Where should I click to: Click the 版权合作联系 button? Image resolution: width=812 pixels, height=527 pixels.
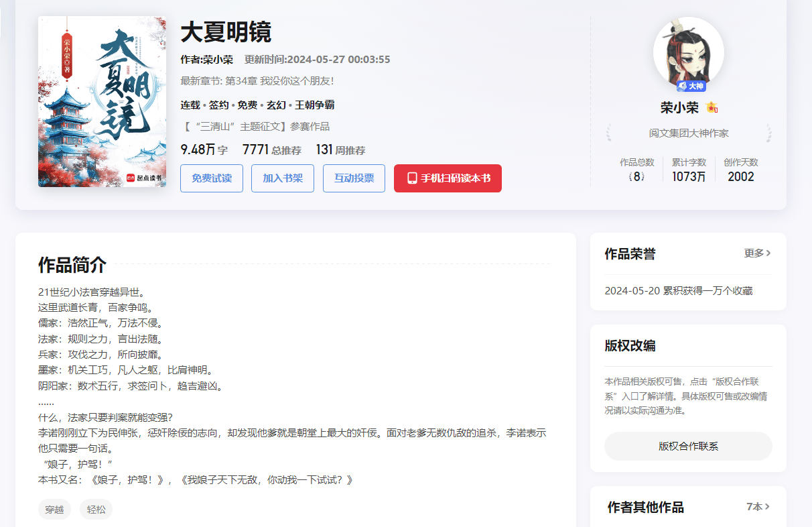(x=688, y=446)
